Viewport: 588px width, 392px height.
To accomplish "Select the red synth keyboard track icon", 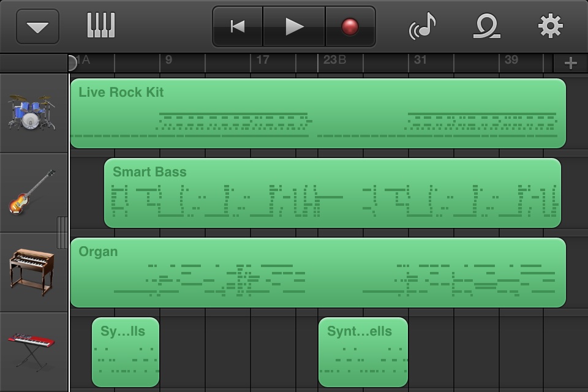I will pyautogui.click(x=32, y=350).
